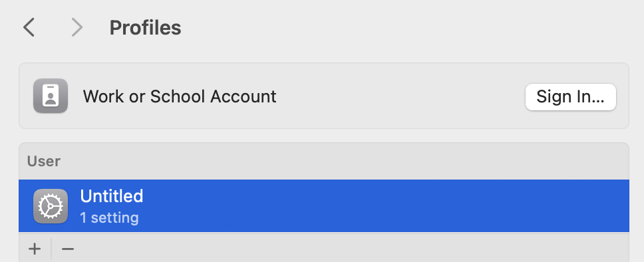Select the Untitled profile row
The image size is (644, 262).
click(323, 205)
